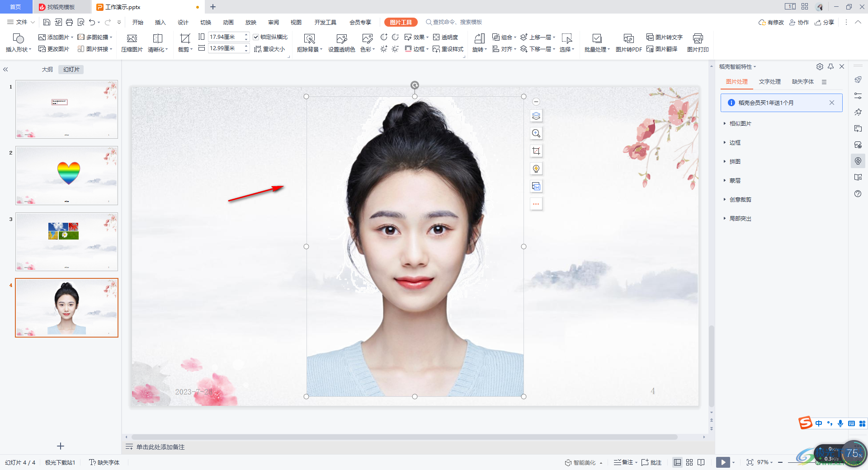Click the crop icon beside the picture
Screen dimensions: 868x470
536,151
